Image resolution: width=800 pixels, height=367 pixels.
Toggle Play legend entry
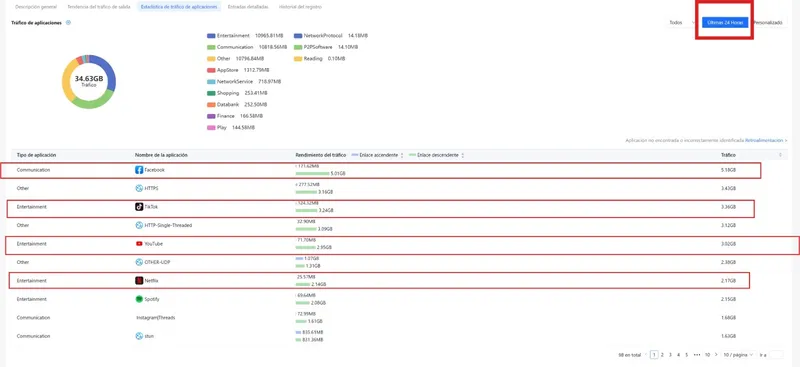[x=231, y=128]
